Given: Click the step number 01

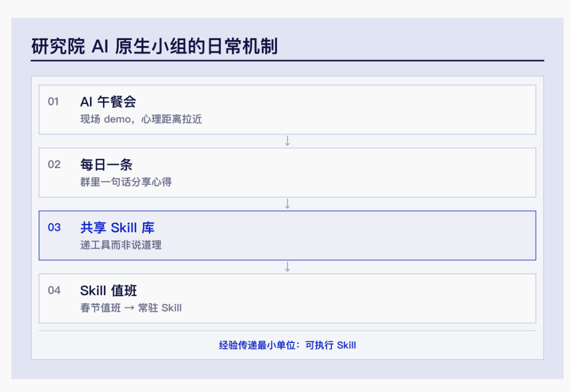Looking at the screenshot, I should coord(53,102).
